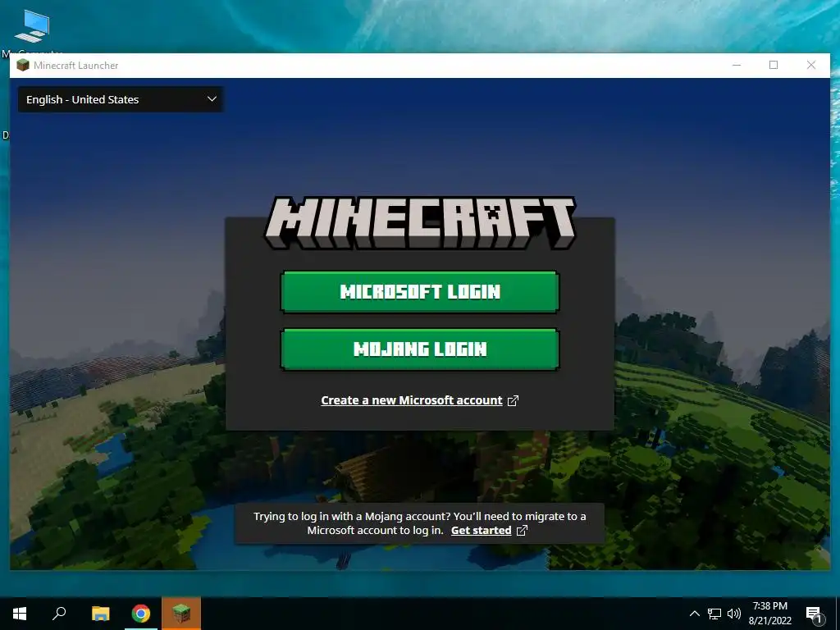
Task: Close the Minecraft Launcher window
Action: (x=811, y=66)
